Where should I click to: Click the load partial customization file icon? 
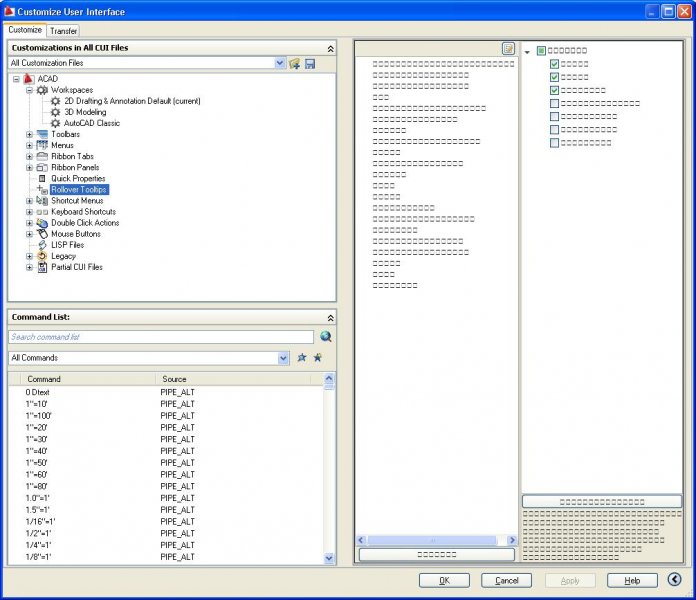tap(295, 63)
